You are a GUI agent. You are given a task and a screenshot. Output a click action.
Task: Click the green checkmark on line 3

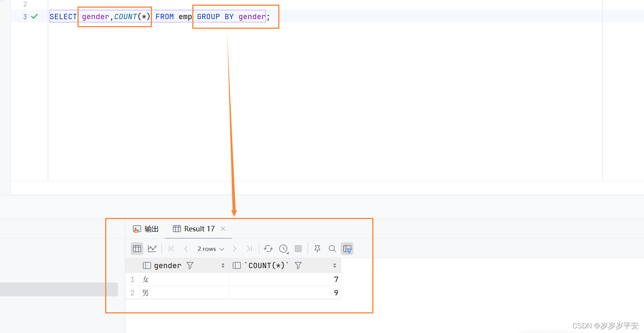(35, 16)
